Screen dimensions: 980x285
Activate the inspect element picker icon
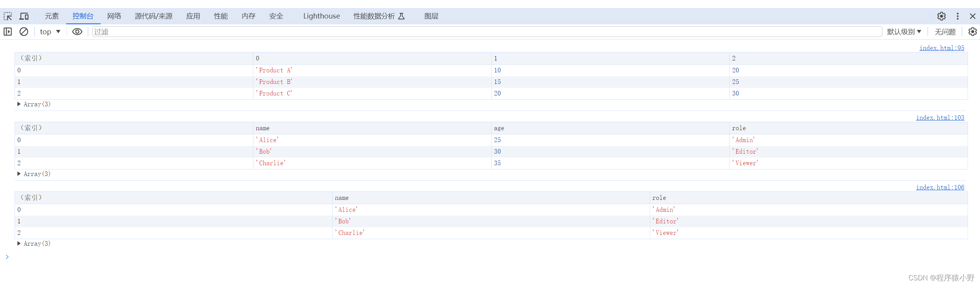[8, 16]
